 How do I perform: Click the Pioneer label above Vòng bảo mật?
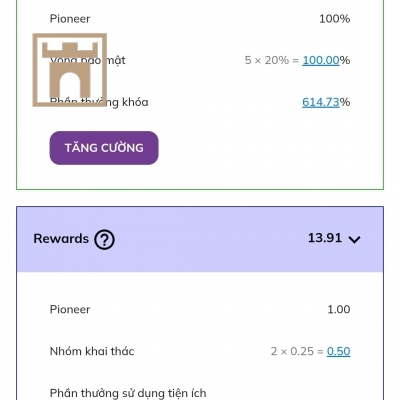[x=70, y=19]
